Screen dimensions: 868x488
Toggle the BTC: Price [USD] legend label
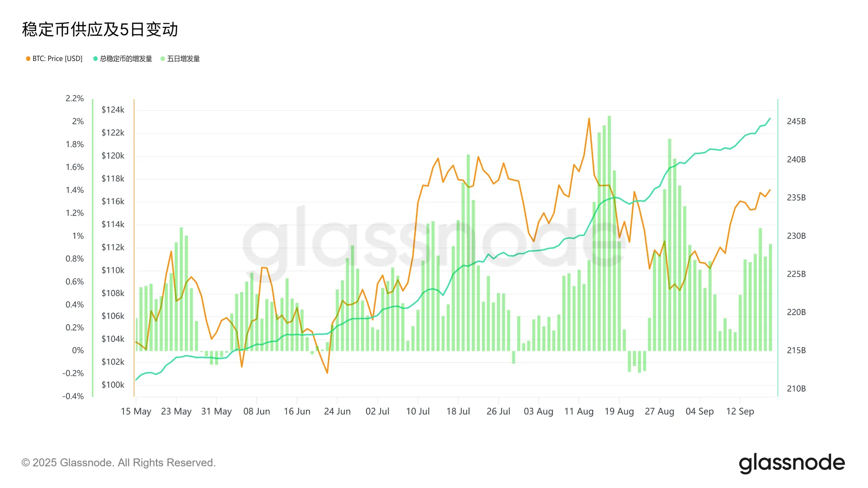[57, 59]
